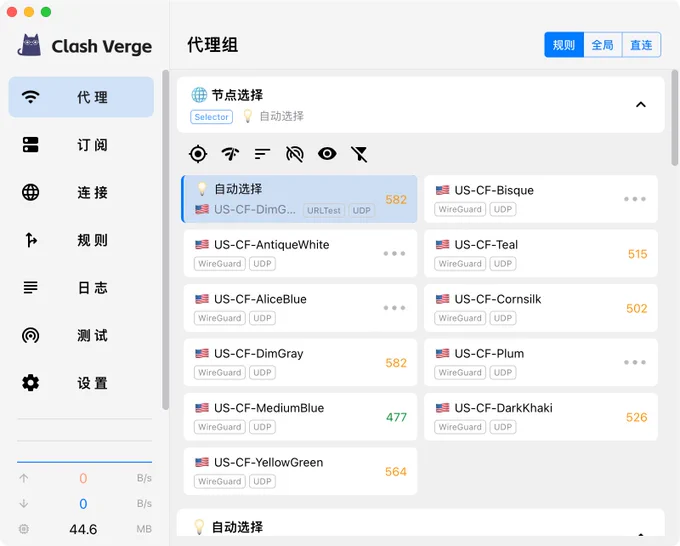680x546 pixels.
Task: Retest the 515 delay of US-CF-Teal
Action: [x=637, y=254]
